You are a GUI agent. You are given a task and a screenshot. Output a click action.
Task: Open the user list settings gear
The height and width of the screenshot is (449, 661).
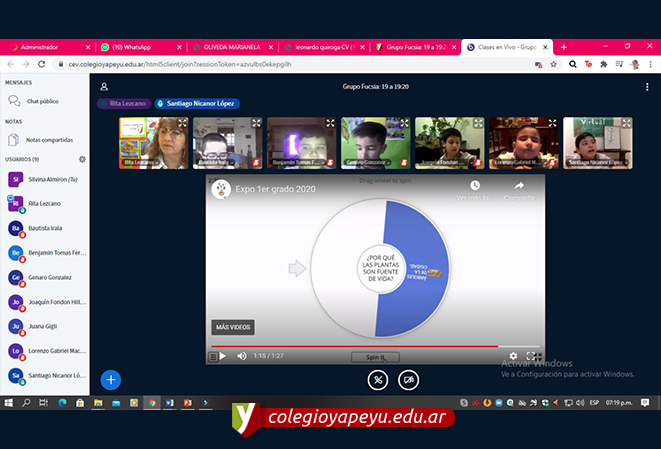[x=82, y=159]
